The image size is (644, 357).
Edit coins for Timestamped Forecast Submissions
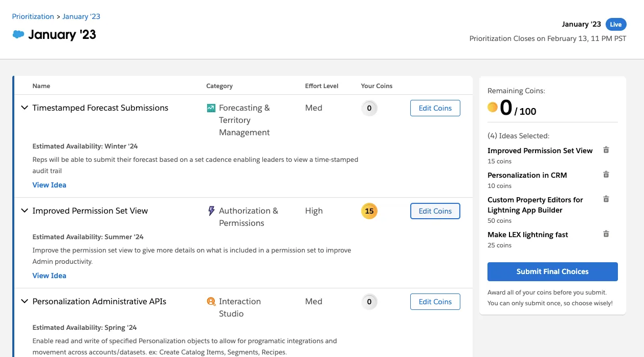click(x=435, y=108)
